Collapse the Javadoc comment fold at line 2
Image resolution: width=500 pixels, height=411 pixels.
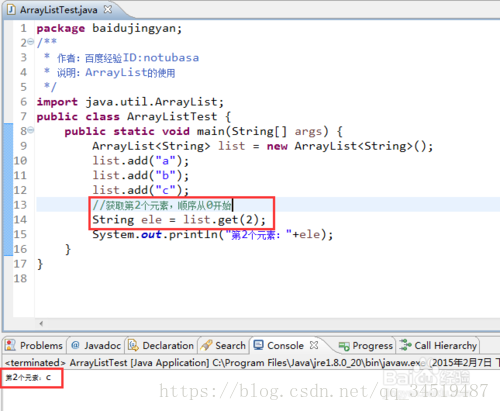point(31,42)
